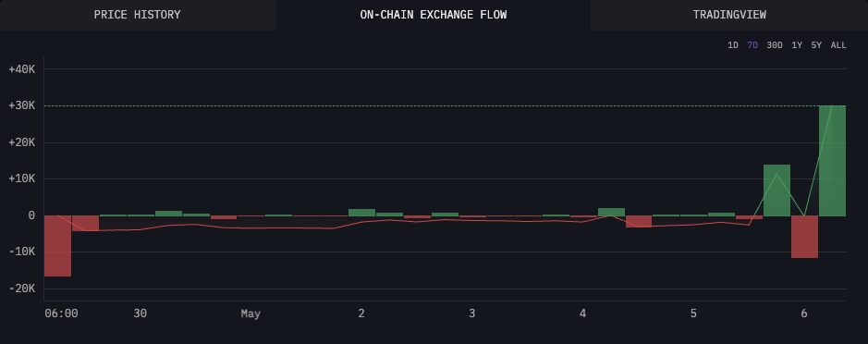Click the 6 date label on x-axis
This screenshot has height=344, width=868.
tap(804, 313)
